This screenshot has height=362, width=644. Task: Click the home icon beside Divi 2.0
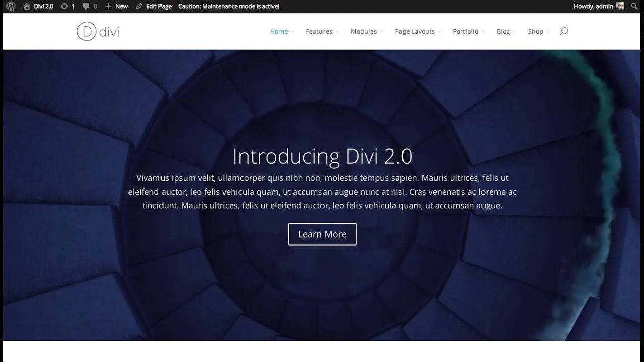(27, 6)
